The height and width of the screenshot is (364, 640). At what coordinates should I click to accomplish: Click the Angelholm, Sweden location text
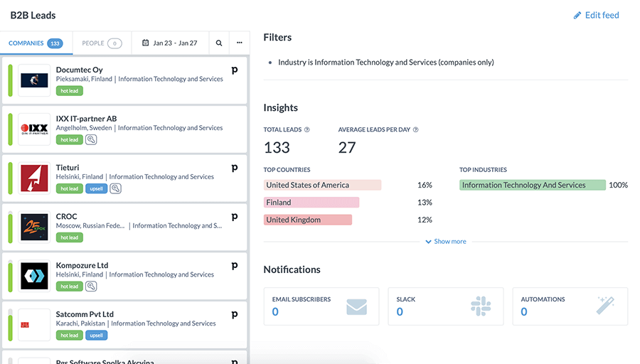[x=84, y=128]
